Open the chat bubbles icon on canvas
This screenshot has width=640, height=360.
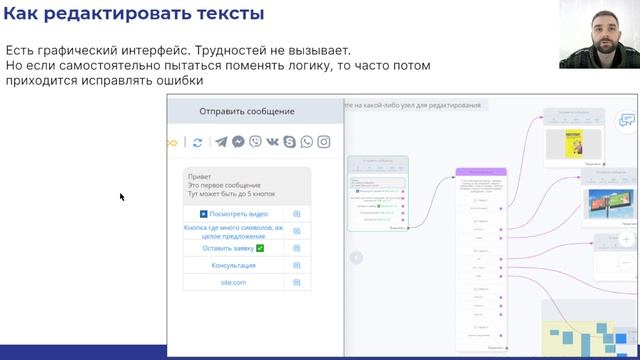click(627, 120)
